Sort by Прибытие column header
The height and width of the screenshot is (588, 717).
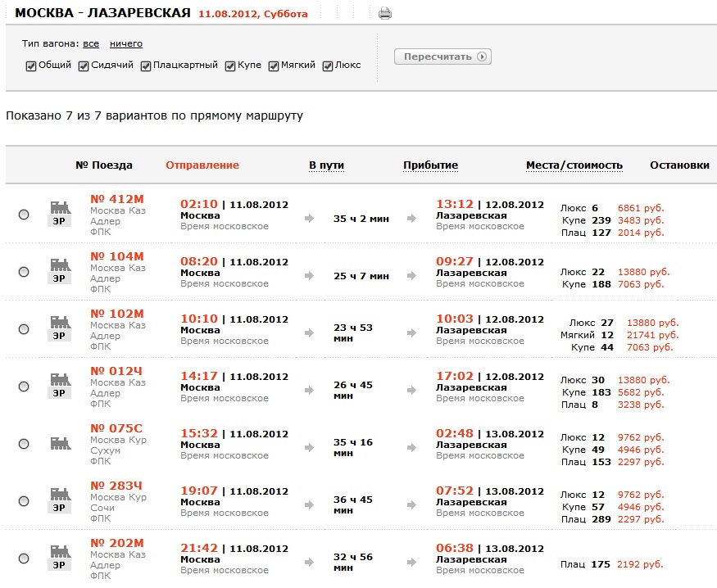coord(430,165)
